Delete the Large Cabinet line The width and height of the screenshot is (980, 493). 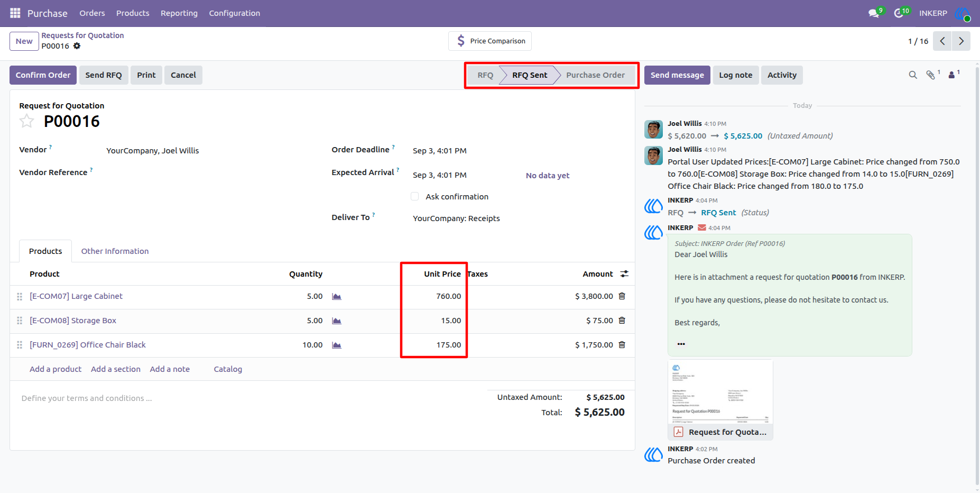pos(622,296)
